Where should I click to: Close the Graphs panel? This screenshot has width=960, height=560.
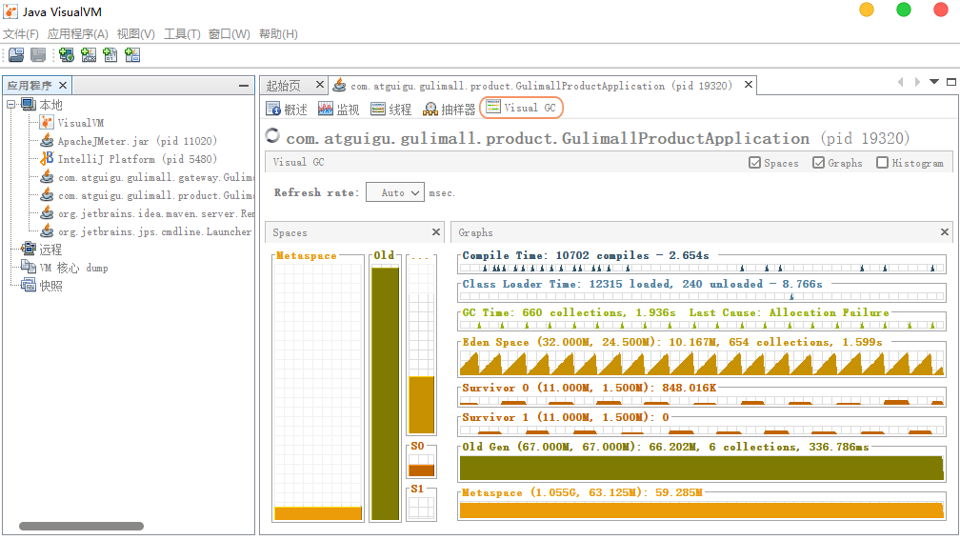point(945,232)
